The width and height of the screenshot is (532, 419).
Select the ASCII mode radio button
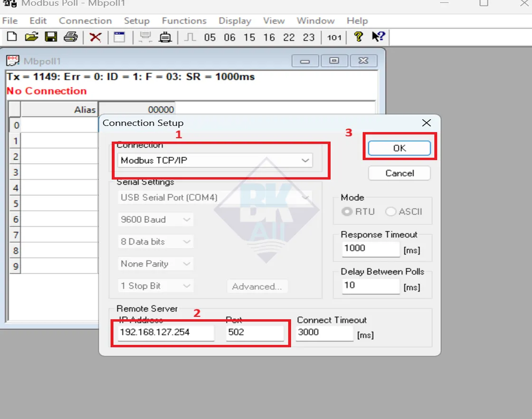point(391,212)
